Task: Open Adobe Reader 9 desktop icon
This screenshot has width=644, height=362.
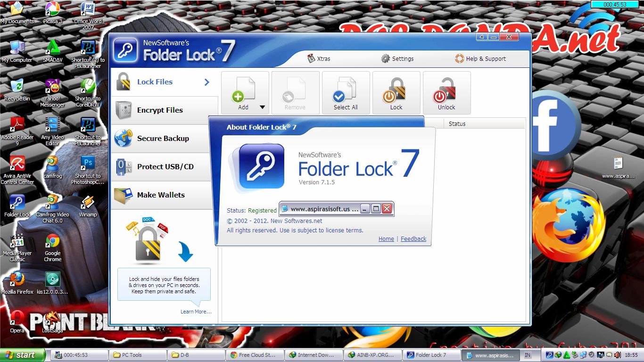Action: pyautogui.click(x=17, y=132)
